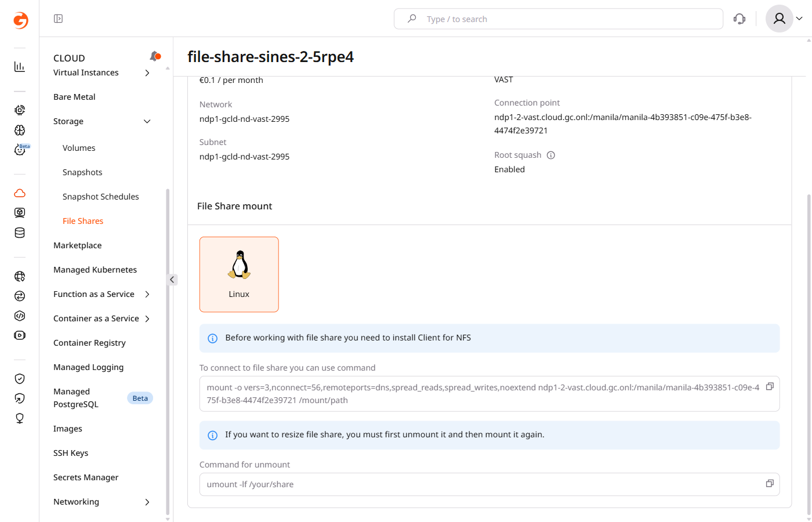Image resolution: width=812 pixels, height=522 pixels.
Task: Open Images menu item
Action: pyautogui.click(x=68, y=429)
